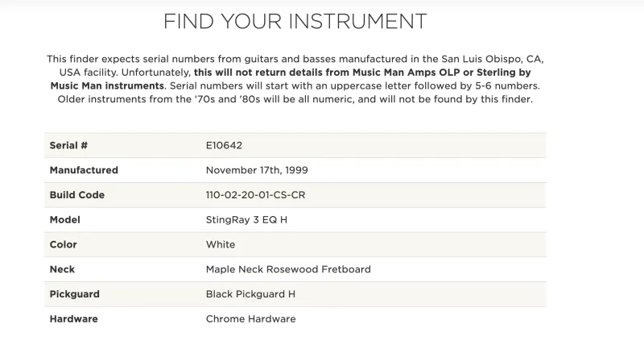Viewport: 644px width, 345px height.
Task: Select the serial number value E10642
Action: pyautogui.click(x=224, y=146)
